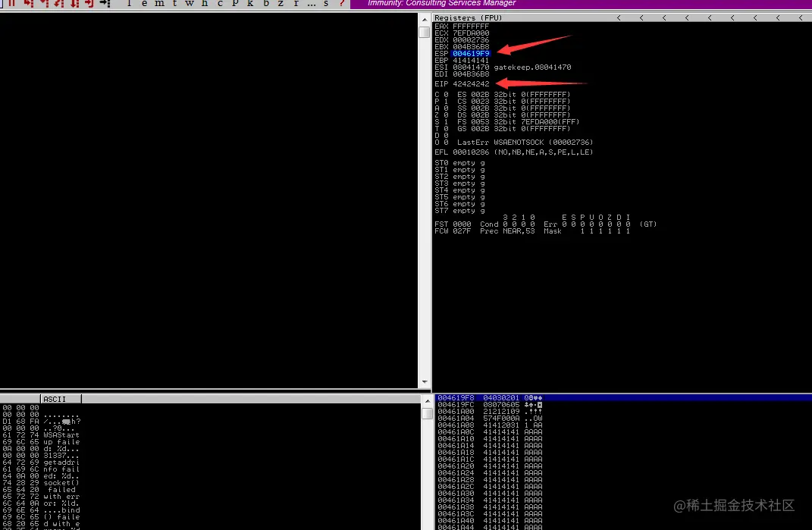The width and height of the screenshot is (812, 530).
Task: Click the 'WSAStart' ASCII dump line
Action: tap(61, 434)
